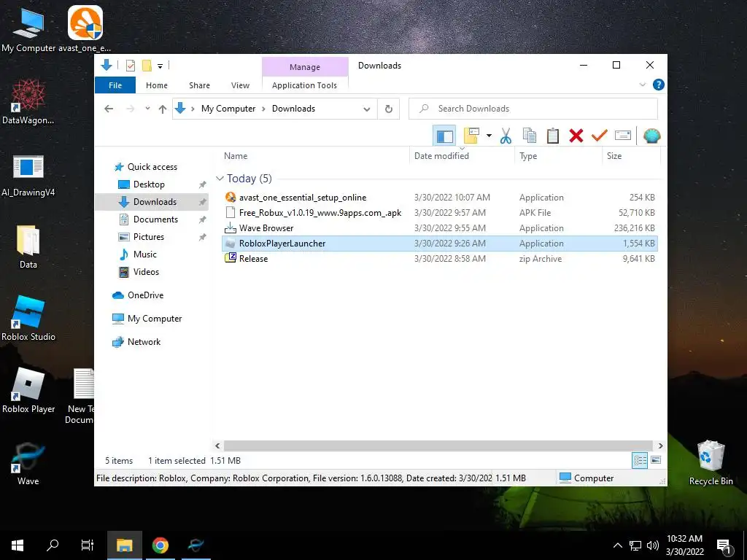Click the horizontal scrollbar right arrow
Viewport: 747px width, 560px height.
pos(660,446)
